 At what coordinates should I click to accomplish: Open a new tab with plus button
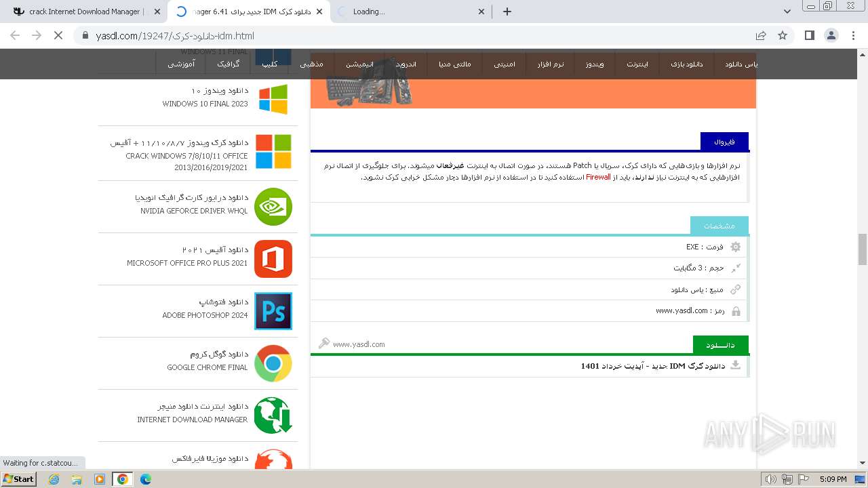[x=507, y=12]
